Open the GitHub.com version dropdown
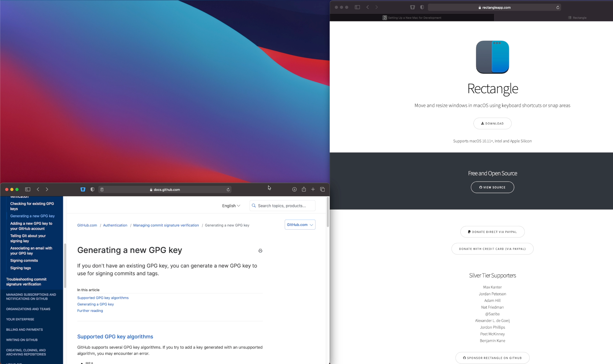The image size is (613, 364). tap(300, 225)
